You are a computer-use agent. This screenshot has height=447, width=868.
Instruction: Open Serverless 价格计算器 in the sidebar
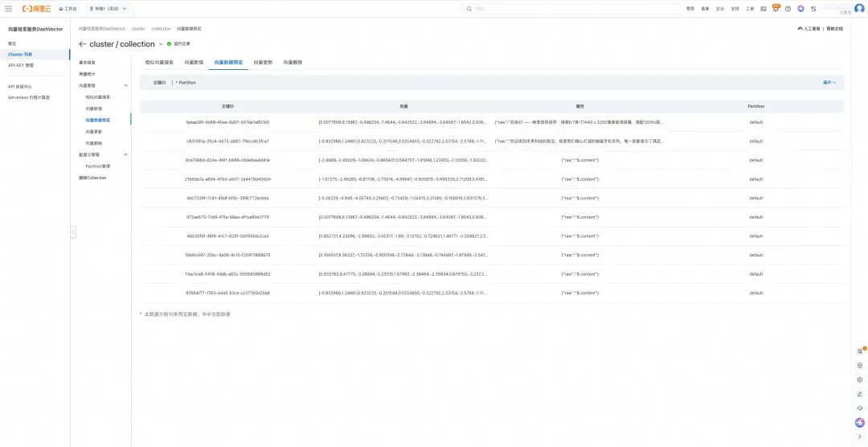(x=29, y=97)
